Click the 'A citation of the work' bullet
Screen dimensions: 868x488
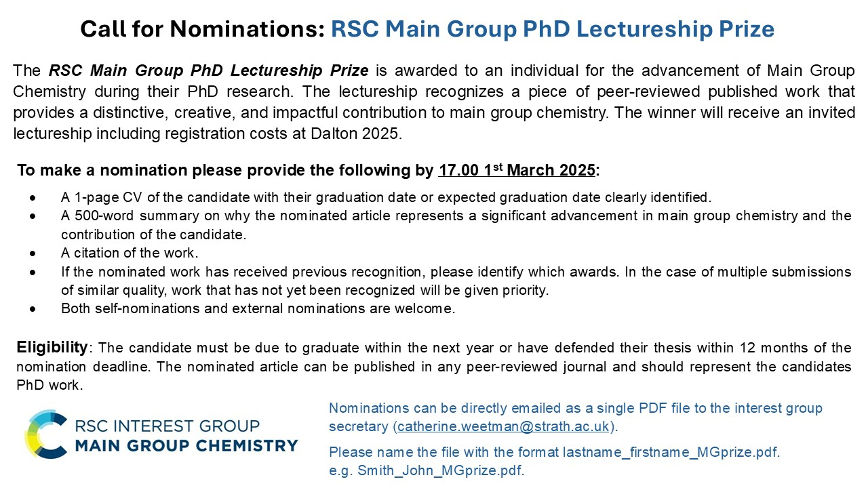pyautogui.click(x=129, y=253)
